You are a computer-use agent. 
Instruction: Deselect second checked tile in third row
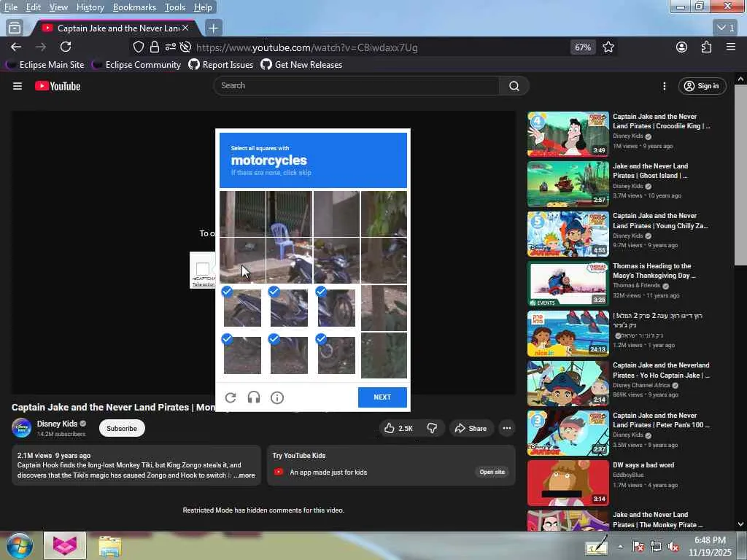click(x=289, y=307)
